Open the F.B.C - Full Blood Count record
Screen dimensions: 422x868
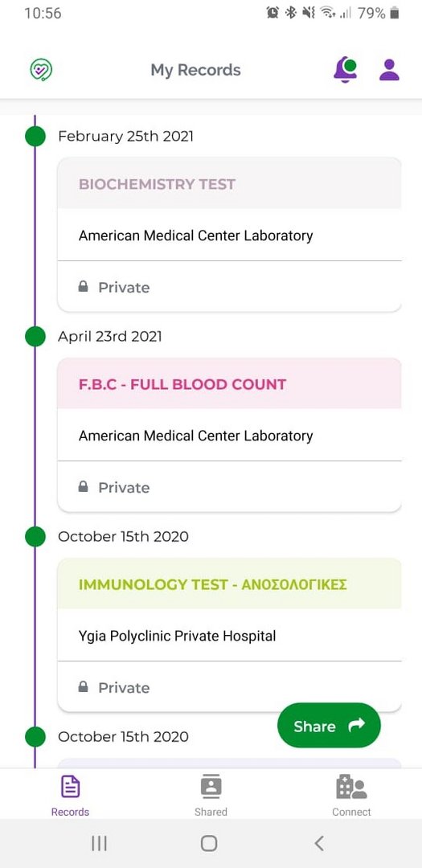click(229, 383)
